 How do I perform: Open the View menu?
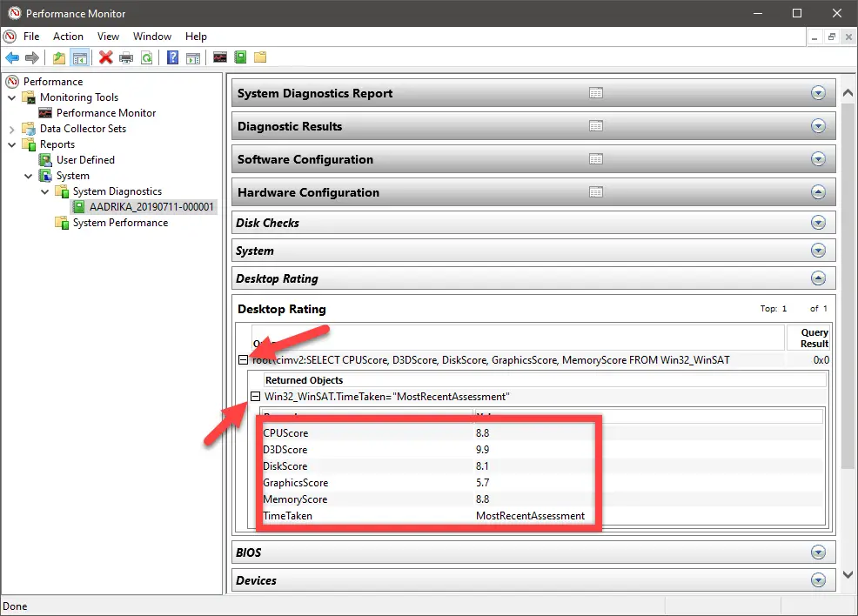108,37
